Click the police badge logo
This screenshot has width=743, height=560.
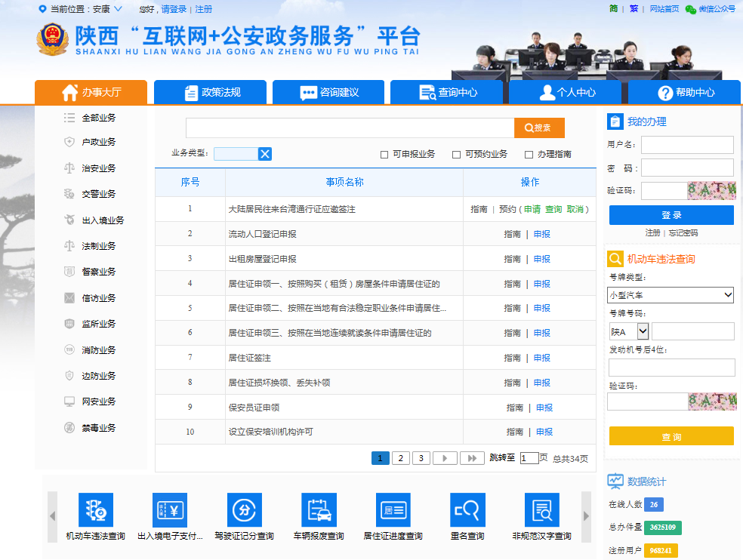(x=52, y=39)
